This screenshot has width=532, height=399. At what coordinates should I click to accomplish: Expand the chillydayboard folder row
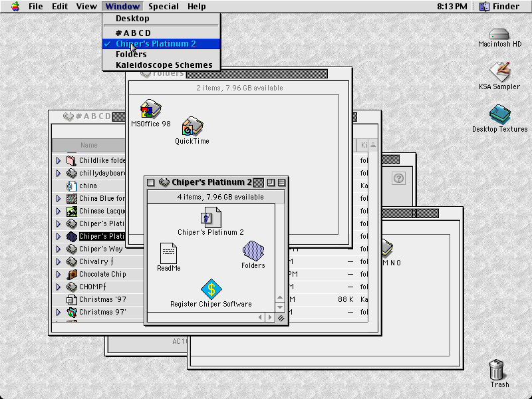[59, 173]
